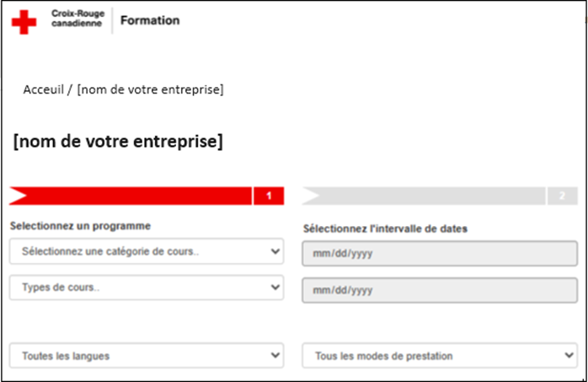Select the grey step 2 number badge

click(x=562, y=196)
